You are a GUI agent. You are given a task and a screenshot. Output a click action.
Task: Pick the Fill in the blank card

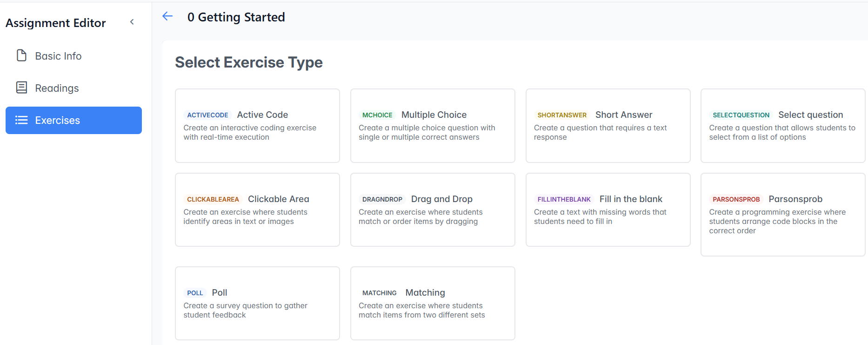(x=608, y=210)
